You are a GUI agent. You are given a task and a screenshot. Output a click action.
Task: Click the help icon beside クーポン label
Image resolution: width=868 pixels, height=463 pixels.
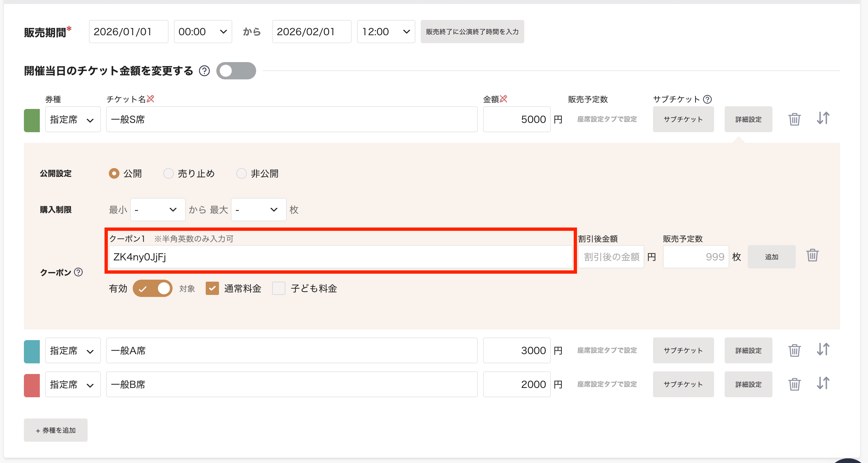tap(79, 272)
